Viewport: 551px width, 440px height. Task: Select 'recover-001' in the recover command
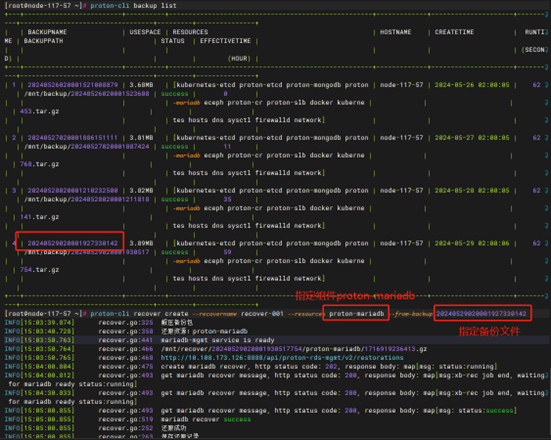tap(262, 313)
